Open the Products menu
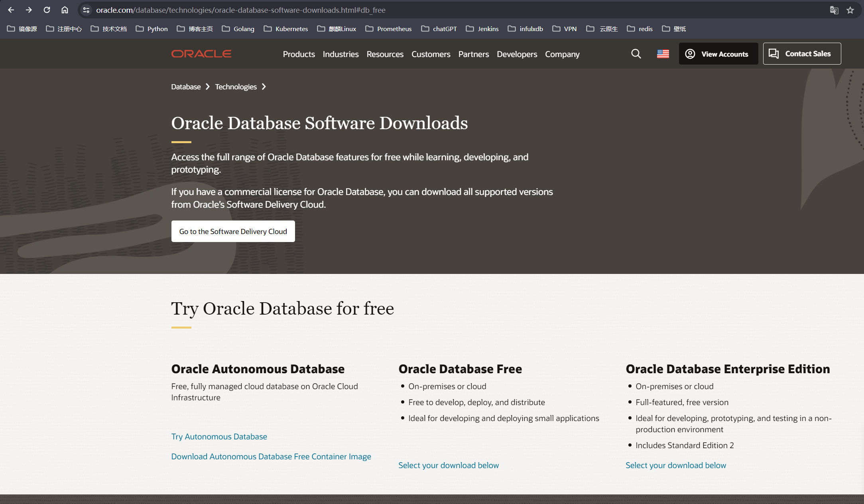This screenshot has width=864, height=504. [x=299, y=54]
